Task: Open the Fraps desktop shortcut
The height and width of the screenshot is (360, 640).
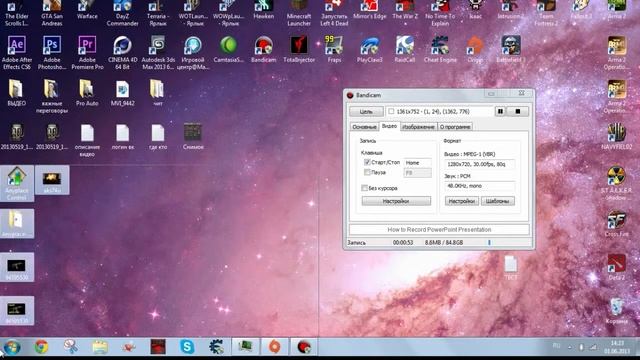Action: (x=334, y=49)
